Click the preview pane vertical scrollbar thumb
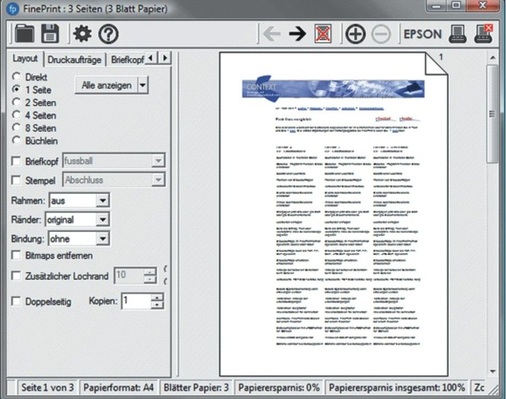 point(492,113)
